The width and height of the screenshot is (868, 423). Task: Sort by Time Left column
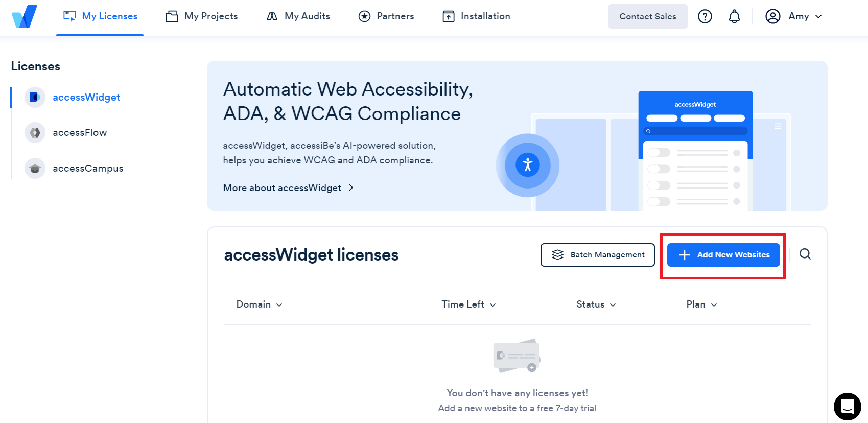(x=468, y=304)
